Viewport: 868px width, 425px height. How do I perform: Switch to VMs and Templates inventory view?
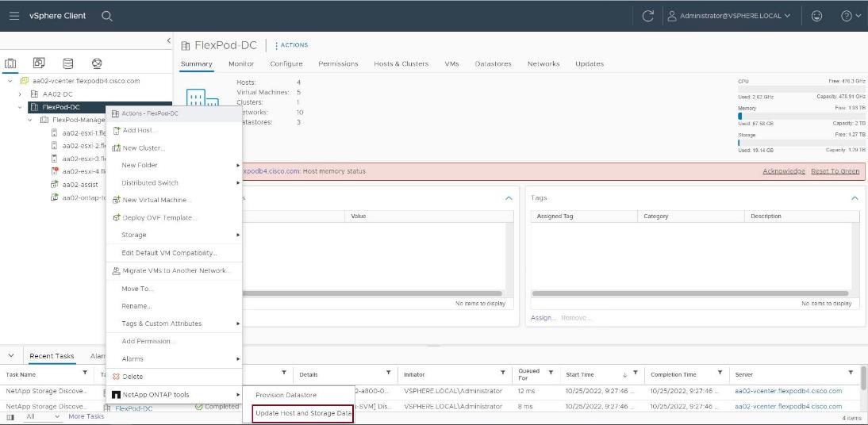coord(39,63)
